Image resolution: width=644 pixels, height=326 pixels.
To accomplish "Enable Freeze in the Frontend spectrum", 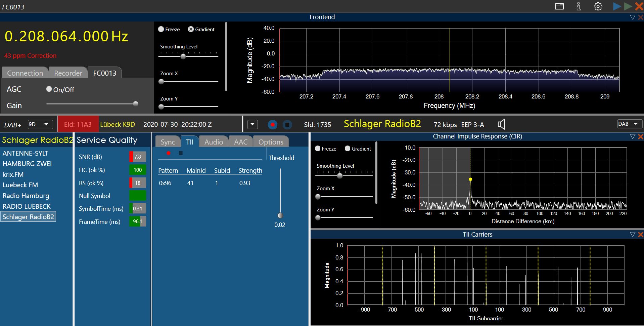I will click(x=161, y=29).
